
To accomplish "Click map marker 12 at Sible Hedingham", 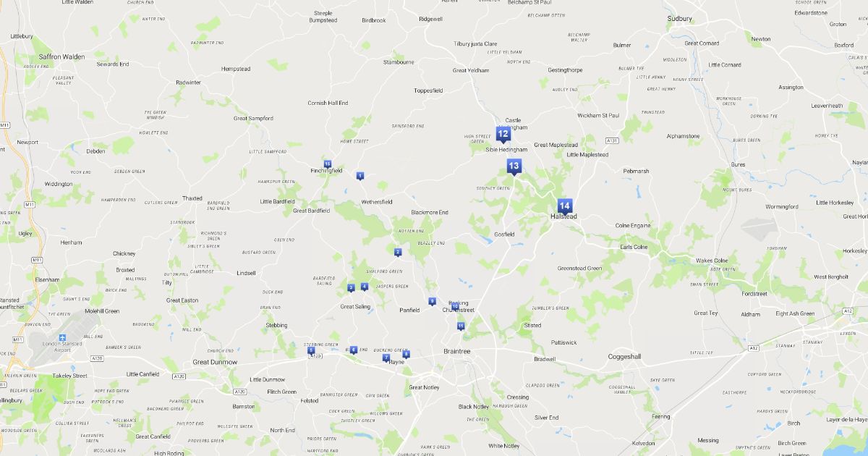I will (503, 134).
